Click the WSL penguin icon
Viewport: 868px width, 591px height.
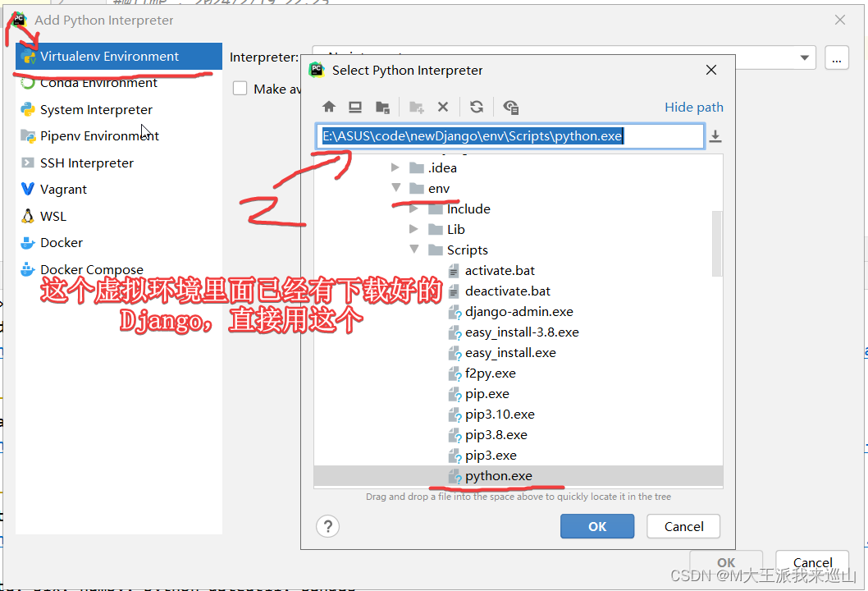tap(28, 216)
